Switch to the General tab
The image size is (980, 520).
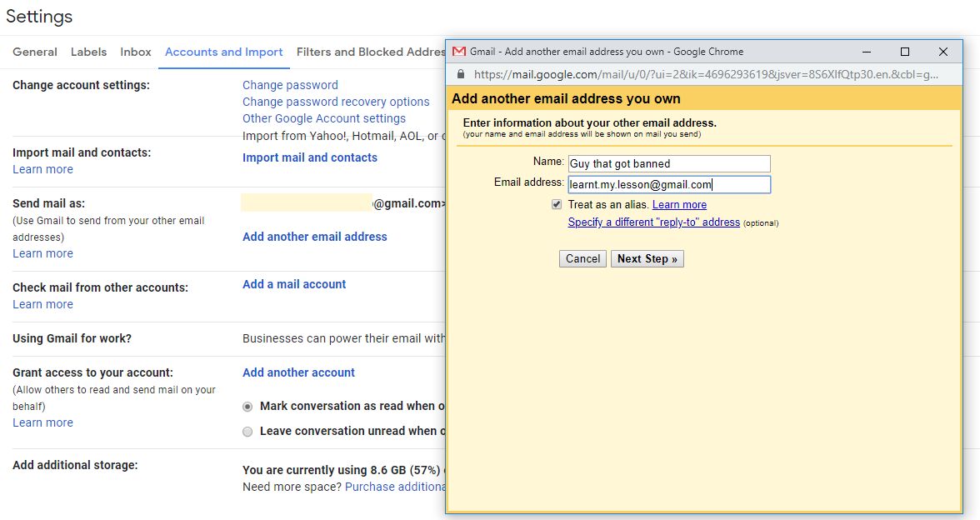click(35, 52)
